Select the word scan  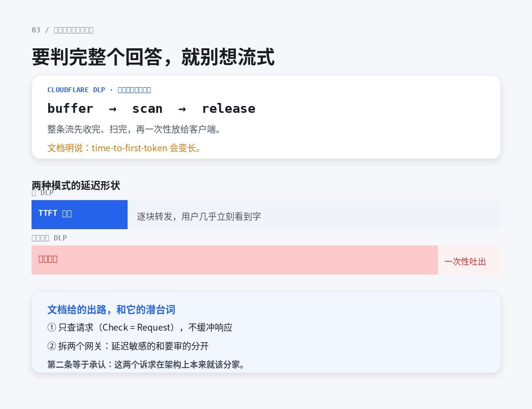point(147,108)
